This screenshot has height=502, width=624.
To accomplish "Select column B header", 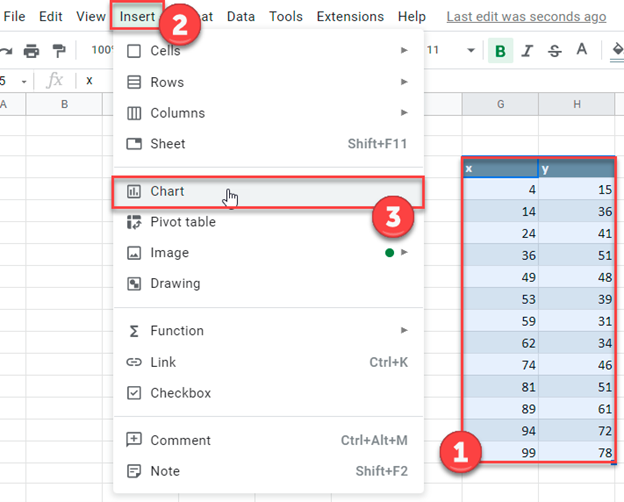I will [x=64, y=104].
